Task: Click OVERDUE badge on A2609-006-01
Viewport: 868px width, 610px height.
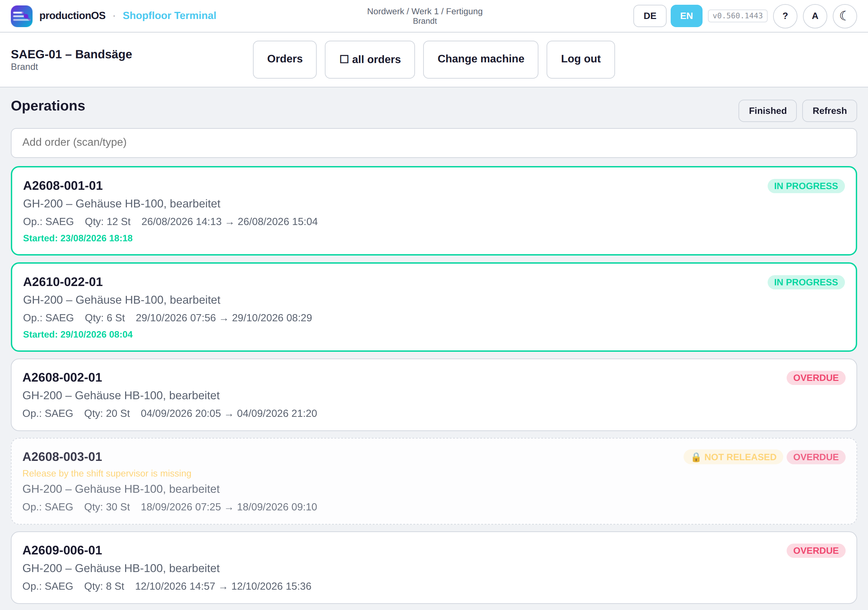Action: (816, 551)
